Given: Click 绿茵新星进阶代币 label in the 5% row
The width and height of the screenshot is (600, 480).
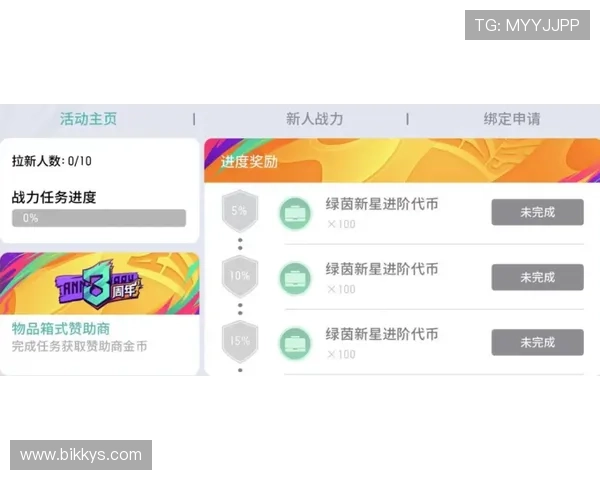Looking at the screenshot, I should (x=382, y=204).
